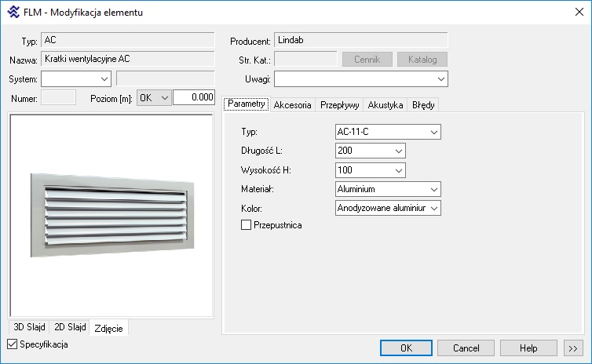Toggle the Specyfikacja checkbox
The image size is (592, 364).
coord(12,344)
